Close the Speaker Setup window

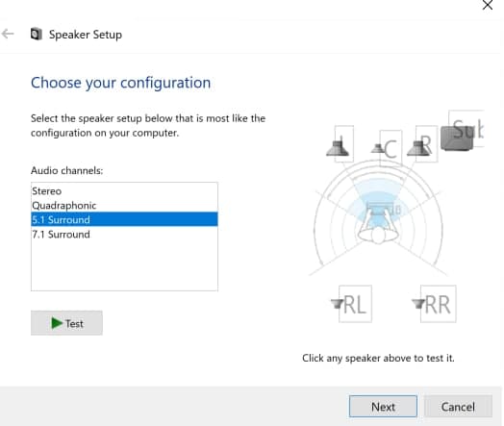coord(488,5)
